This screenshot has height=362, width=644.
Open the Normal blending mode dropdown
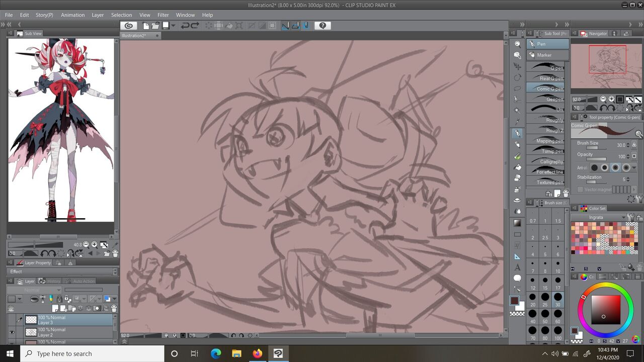(34, 290)
